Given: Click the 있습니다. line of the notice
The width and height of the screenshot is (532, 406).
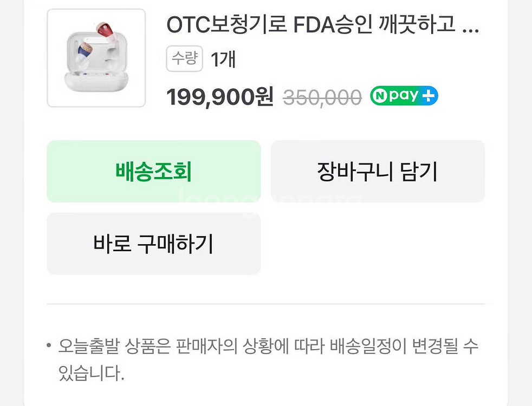Looking at the screenshot, I should (91, 372).
